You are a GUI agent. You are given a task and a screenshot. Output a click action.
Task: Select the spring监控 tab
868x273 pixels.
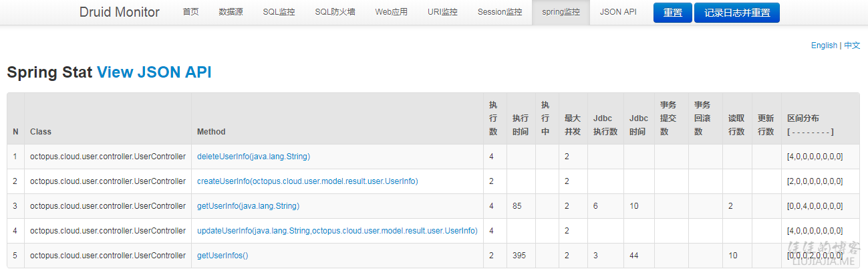coord(561,12)
